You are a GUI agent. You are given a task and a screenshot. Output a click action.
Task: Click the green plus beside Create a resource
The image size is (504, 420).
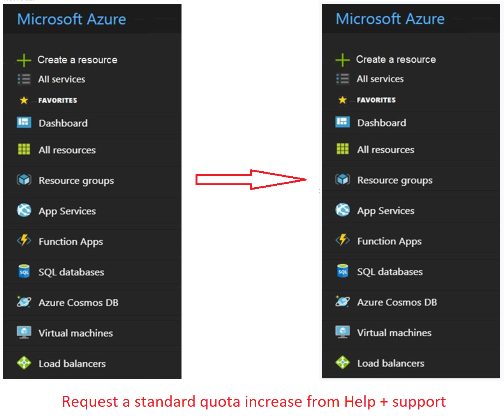point(23,60)
